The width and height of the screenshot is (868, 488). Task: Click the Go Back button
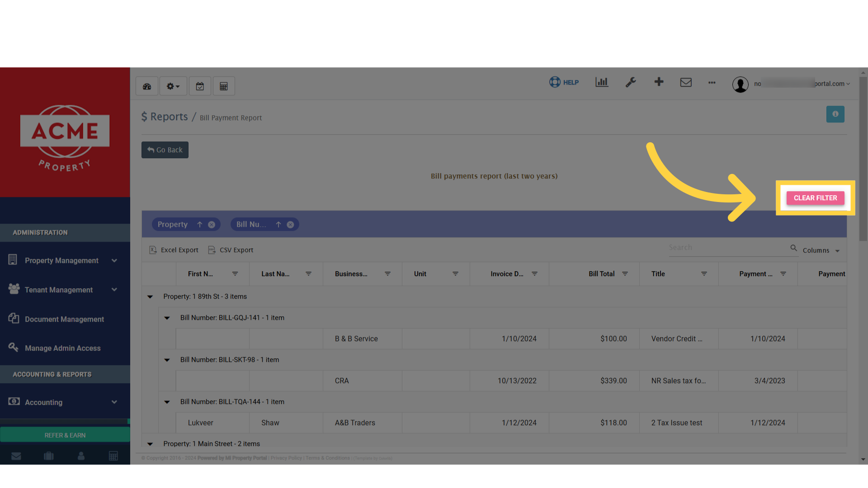(165, 150)
